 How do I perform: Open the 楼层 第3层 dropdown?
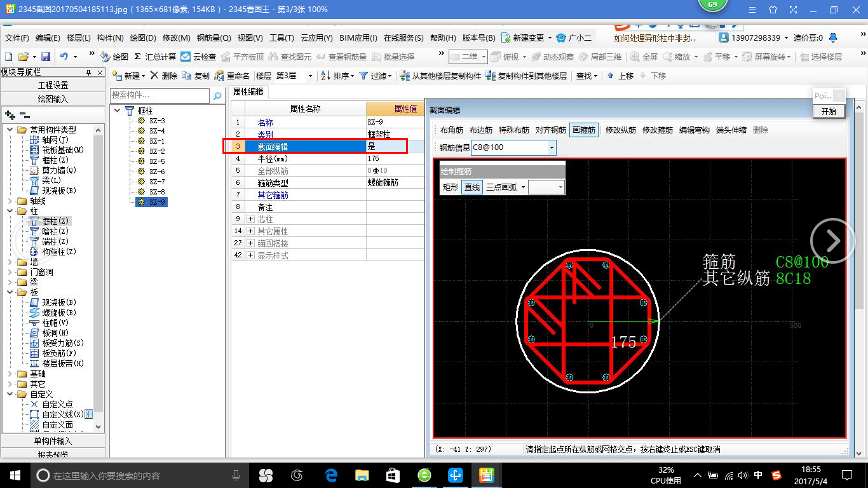[x=310, y=76]
